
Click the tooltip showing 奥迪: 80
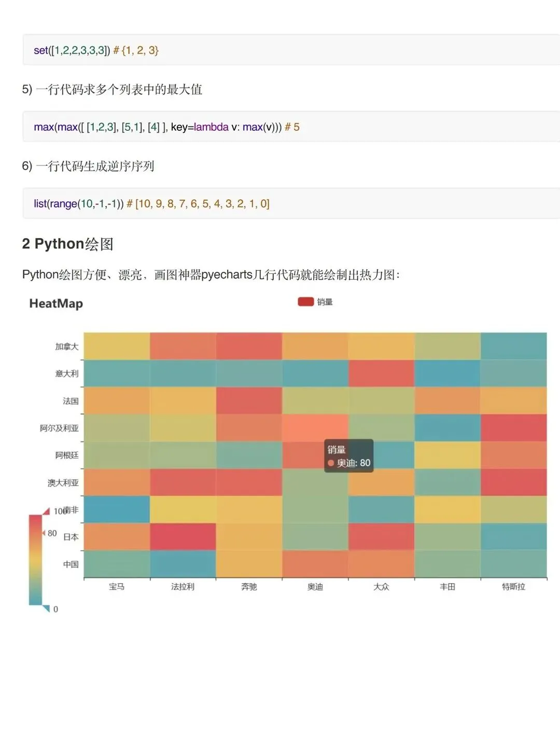pyautogui.click(x=349, y=456)
